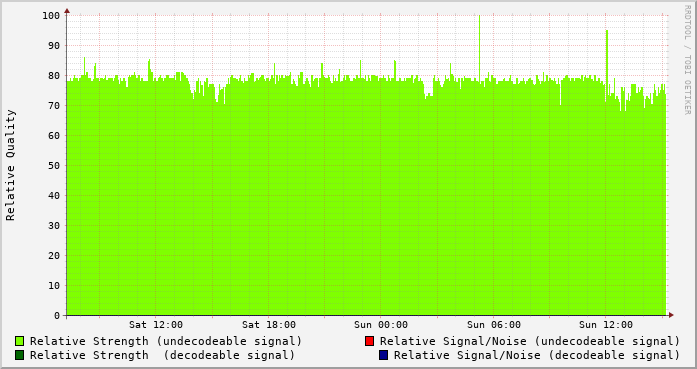Click the 50 label on the y-axis
The height and width of the screenshot is (369, 697).
click(54, 165)
